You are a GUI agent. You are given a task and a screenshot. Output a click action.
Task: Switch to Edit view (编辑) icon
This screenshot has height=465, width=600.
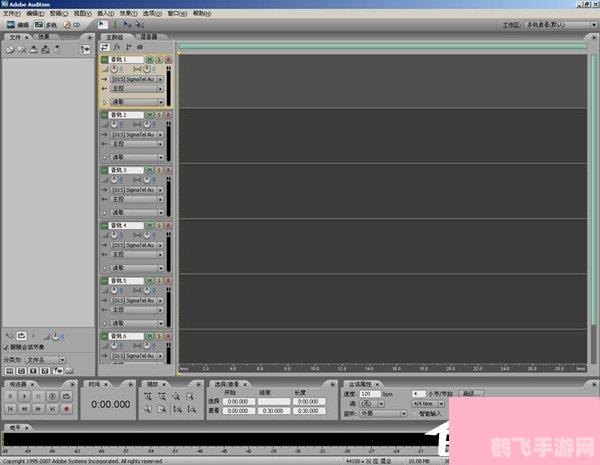pyautogui.click(x=11, y=25)
